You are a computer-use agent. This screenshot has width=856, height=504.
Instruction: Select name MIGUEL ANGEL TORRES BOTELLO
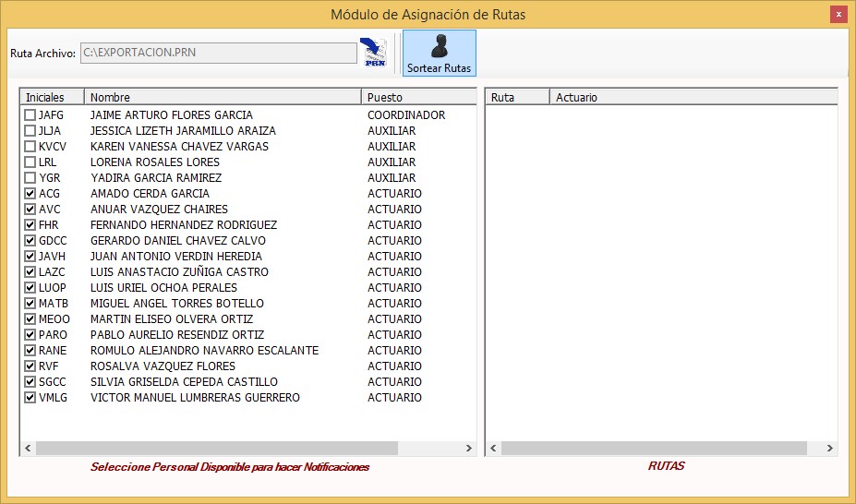point(177,304)
